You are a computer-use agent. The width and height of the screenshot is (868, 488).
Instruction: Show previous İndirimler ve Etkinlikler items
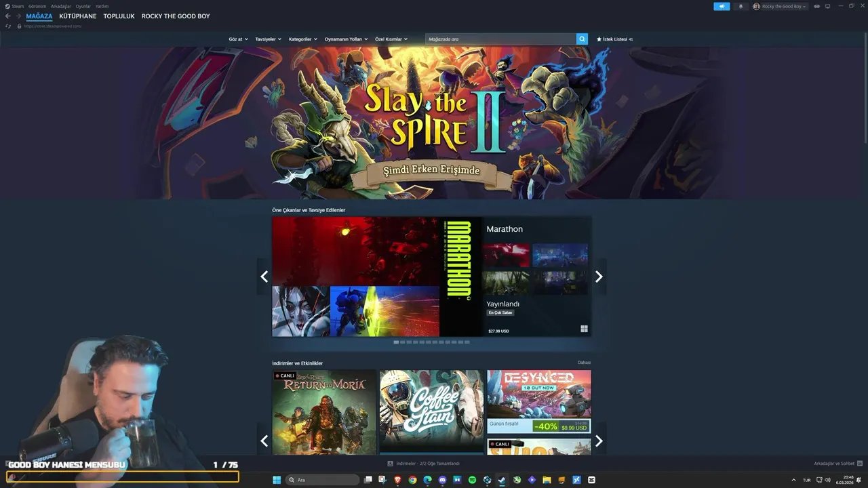click(x=264, y=441)
